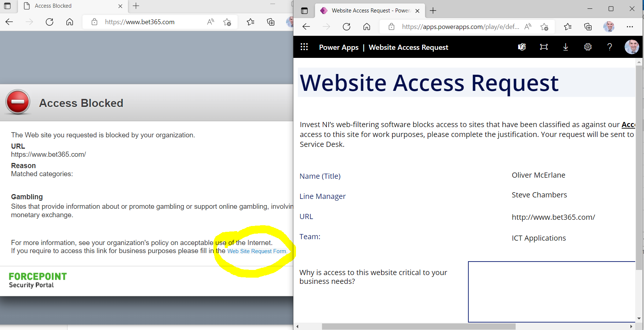Open tab actions menu in Power Apps window
644x330 pixels.
coord(304,11)
